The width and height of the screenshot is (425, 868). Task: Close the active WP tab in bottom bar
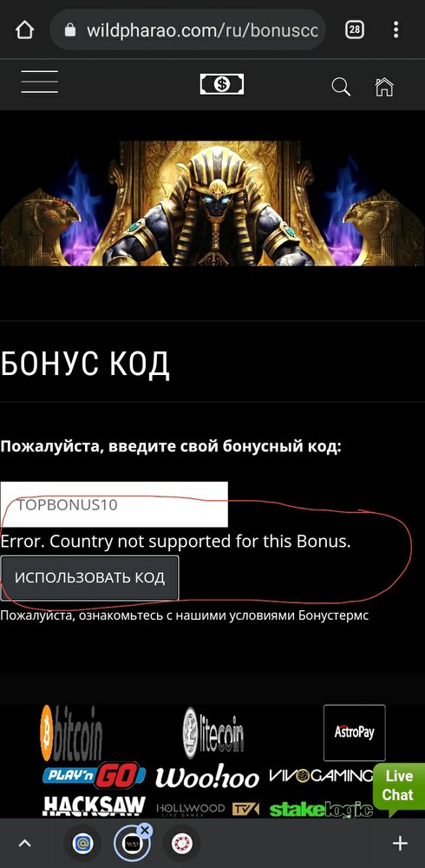145,830
